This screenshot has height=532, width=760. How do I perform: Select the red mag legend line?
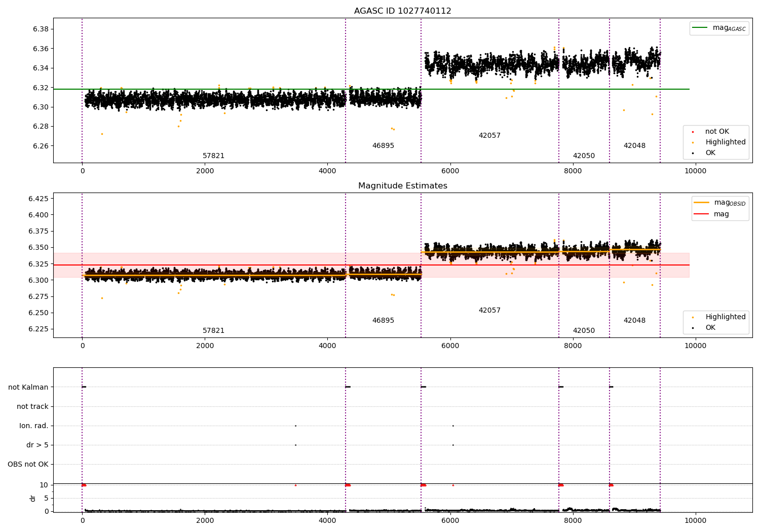point(701,214)
